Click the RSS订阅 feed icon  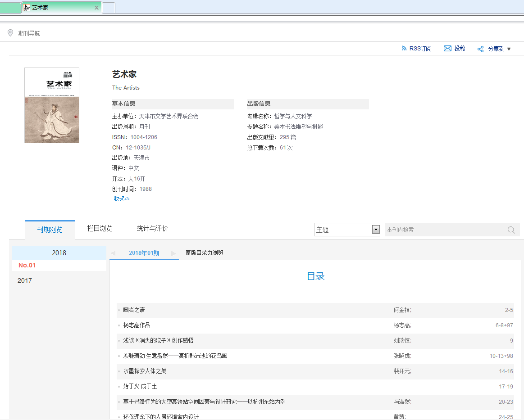click(x=404, y=49)
